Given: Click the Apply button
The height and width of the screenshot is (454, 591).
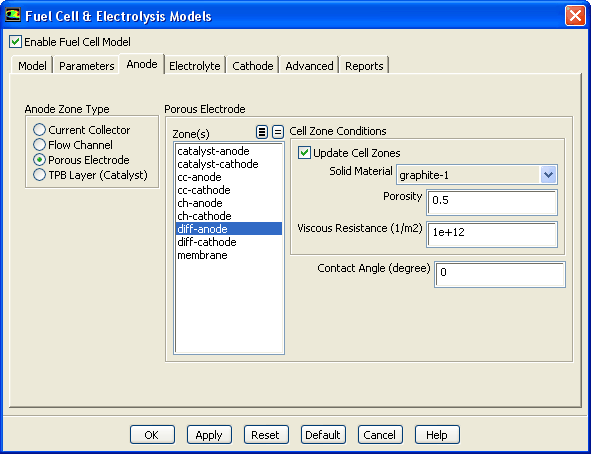Looking at the screenshot, I should click(209, 435).
